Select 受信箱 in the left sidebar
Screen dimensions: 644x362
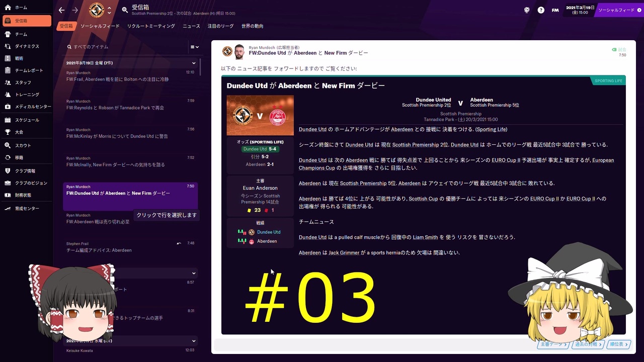tap(27, 21)
